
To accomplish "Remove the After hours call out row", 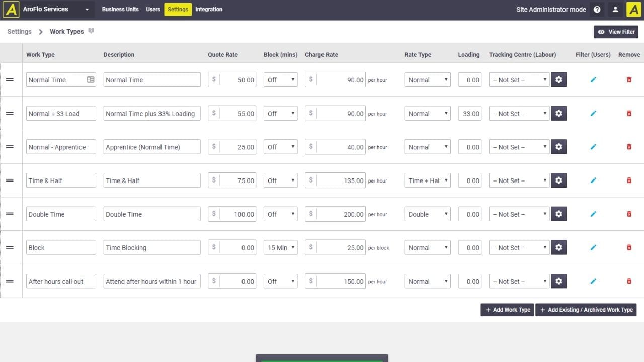I will pos(629,282).
